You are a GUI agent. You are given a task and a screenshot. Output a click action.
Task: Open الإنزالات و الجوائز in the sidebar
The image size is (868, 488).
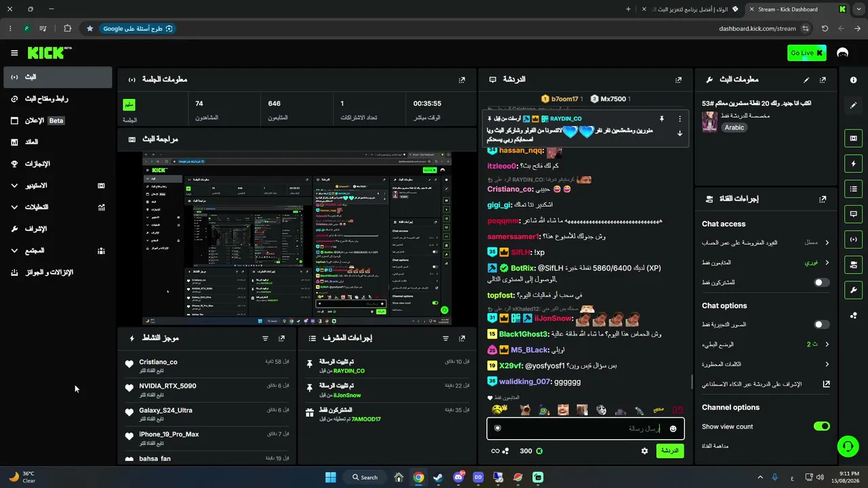pyautogui.click(x=58, y=272)
